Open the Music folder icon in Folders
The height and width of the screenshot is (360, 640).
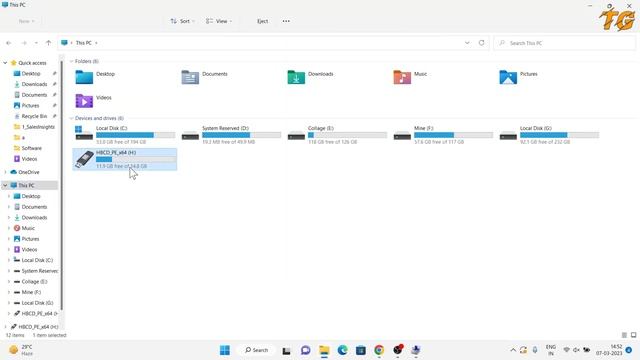(x=402, y=77)
